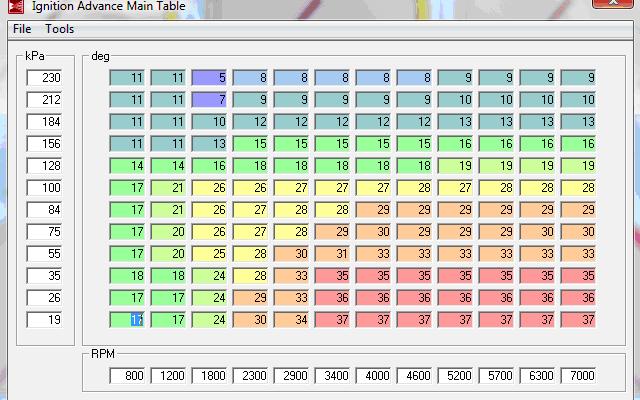Click the 6300 RPM axis field
The height and width of the screenshot is (400, 640).
click(x=537, y=376)
